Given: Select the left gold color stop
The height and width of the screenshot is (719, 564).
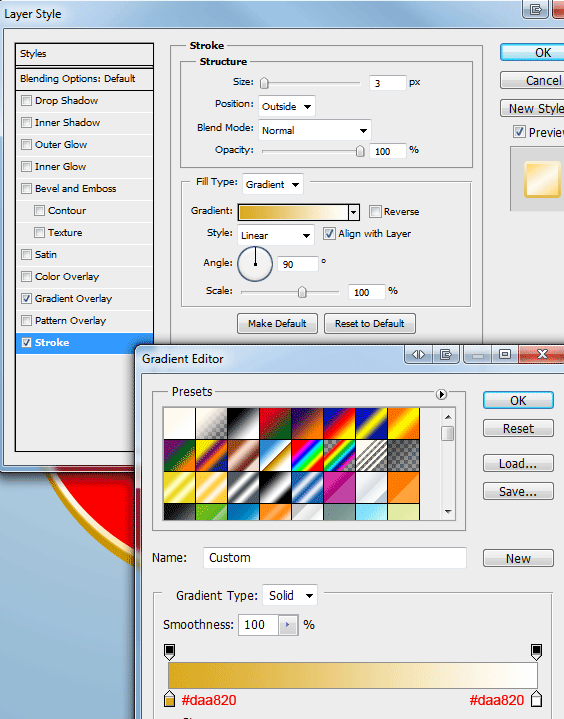Looking at the screenshot, I should click(169, 698).
